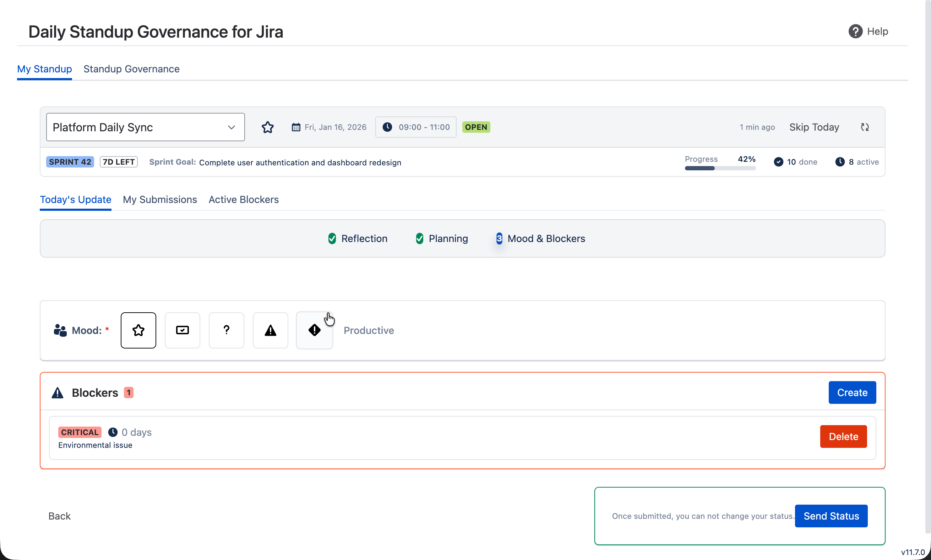Switch to the My Submissions tab
Viewport: 931px width, 560px height.
[x=160, y=200]
